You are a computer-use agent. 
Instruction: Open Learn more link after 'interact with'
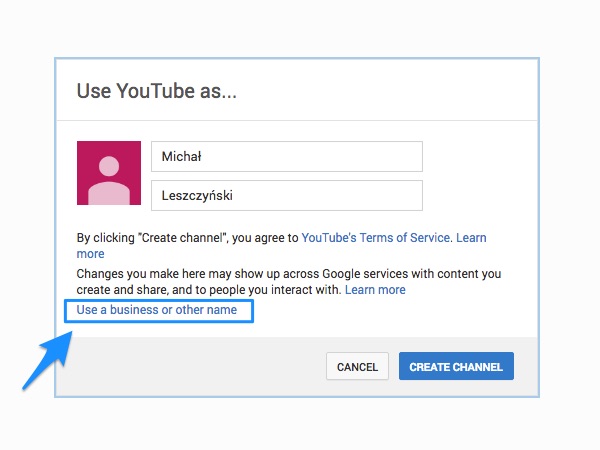pyautogui.click(x=375, y=290)
